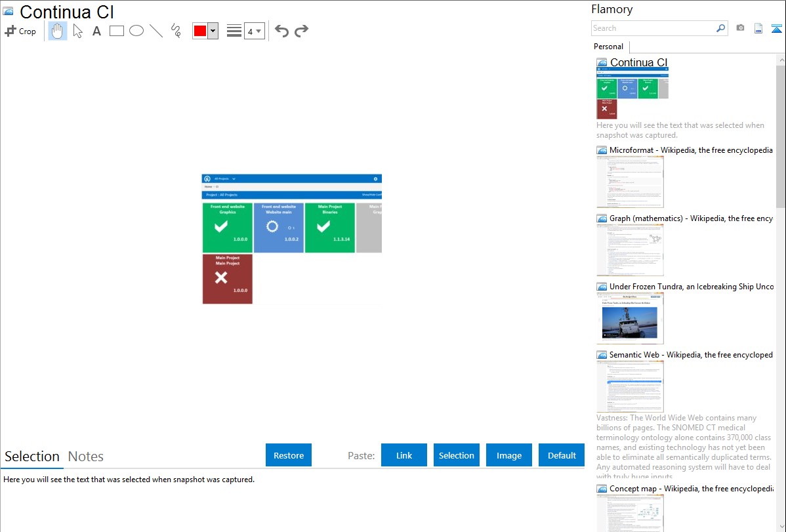This screenshot has width=786, height=532.
Task: Click the red color swatch
Action: coord(200,31)
